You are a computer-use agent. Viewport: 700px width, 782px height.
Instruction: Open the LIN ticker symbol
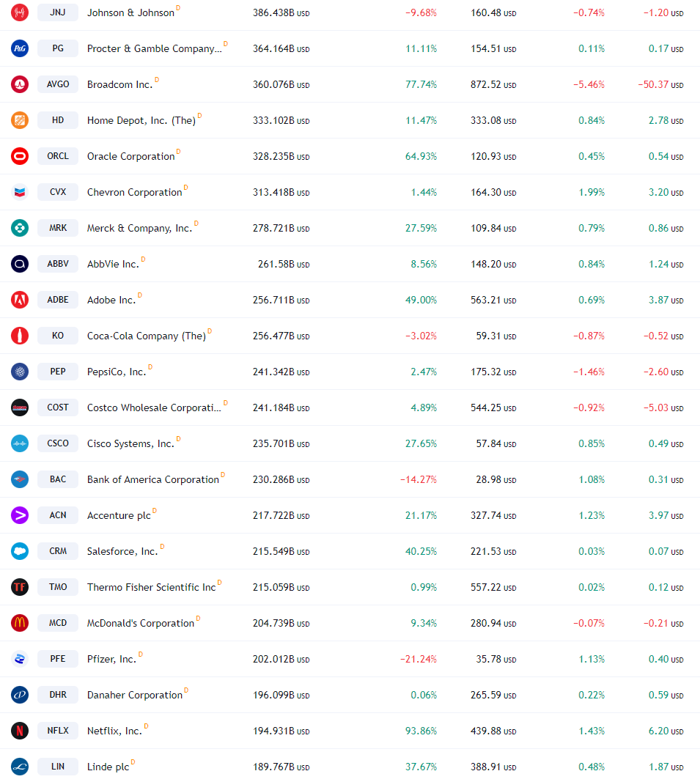coord(58,767)
